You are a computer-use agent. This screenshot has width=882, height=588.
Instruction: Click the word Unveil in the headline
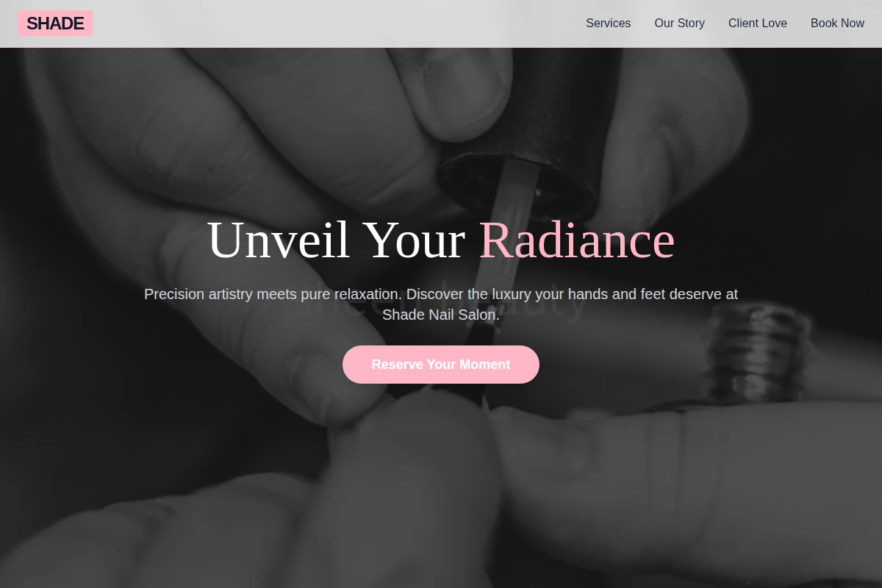279,240
